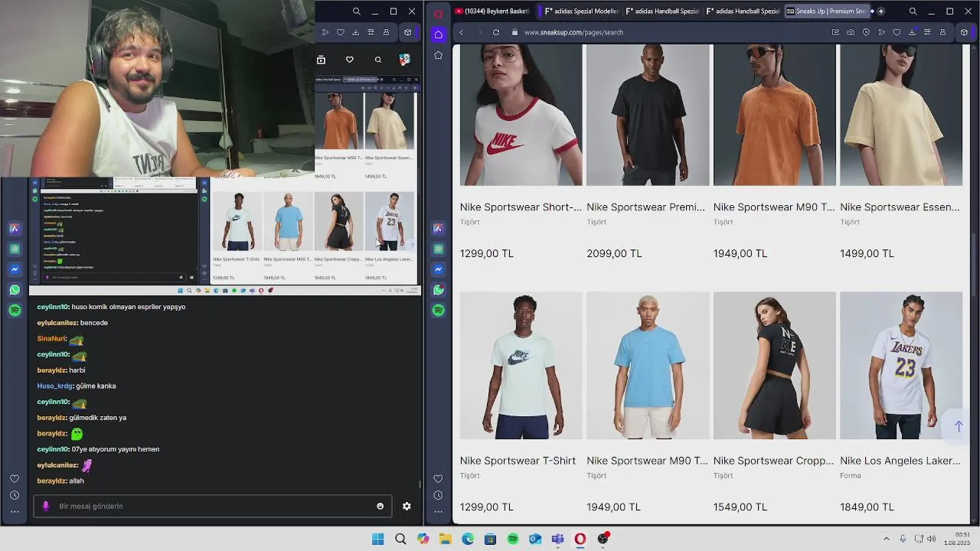
Task: Open bookmarks star in right Opera sidebar
Action: [x=438, y=55]
